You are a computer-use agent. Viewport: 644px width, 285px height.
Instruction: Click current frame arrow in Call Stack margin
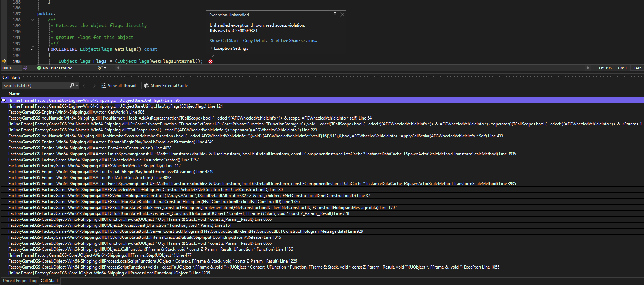(x=4, y=100)
